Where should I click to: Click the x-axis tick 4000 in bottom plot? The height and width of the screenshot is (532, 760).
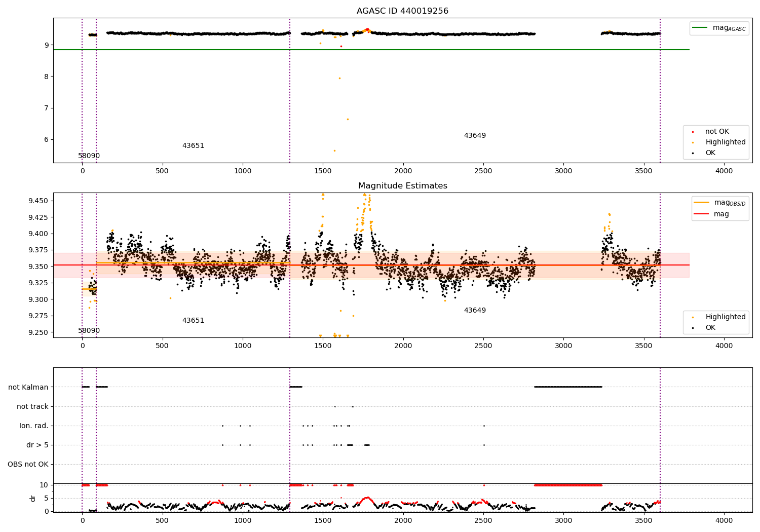point(724,521)
